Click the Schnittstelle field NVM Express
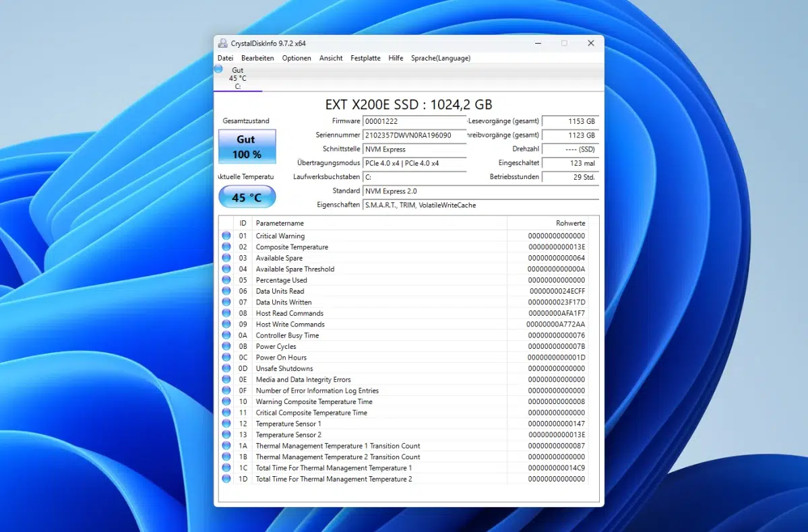 pos(414,149)
